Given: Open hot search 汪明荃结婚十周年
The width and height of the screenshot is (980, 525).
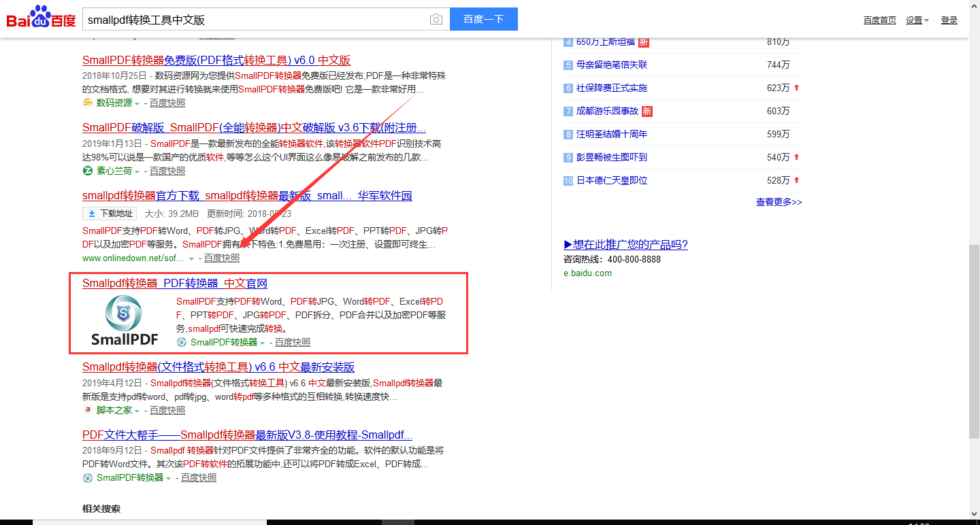Looking at the screenshot, I should pos(612,134).
